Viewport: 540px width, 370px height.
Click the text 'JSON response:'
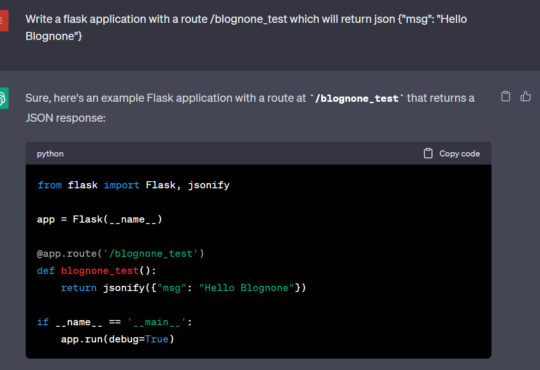coord(65,118)
